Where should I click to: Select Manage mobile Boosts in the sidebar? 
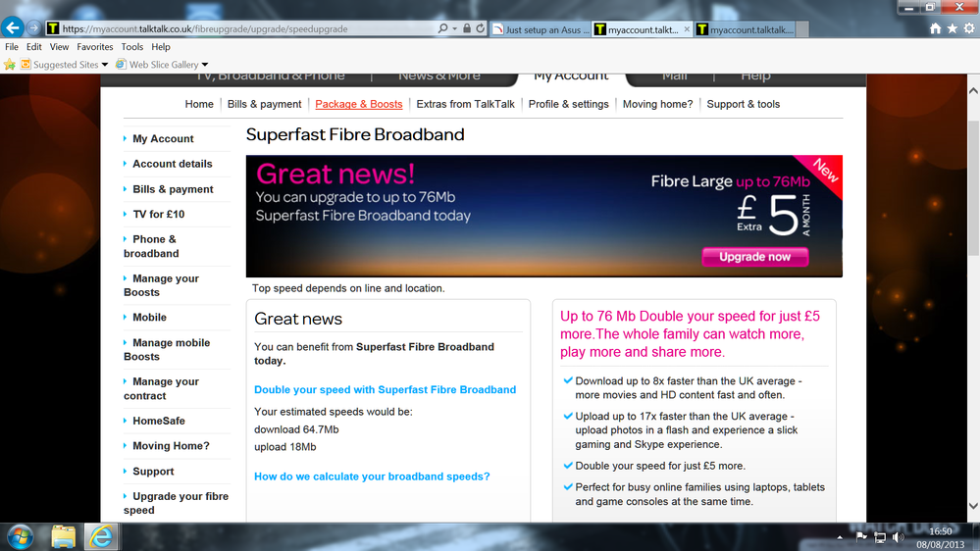[167, 350]
